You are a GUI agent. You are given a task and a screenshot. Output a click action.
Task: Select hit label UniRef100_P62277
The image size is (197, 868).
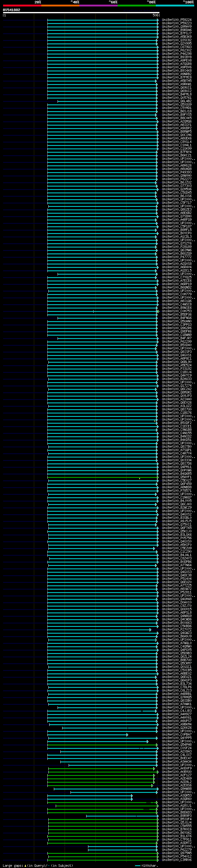pos(177,179)
